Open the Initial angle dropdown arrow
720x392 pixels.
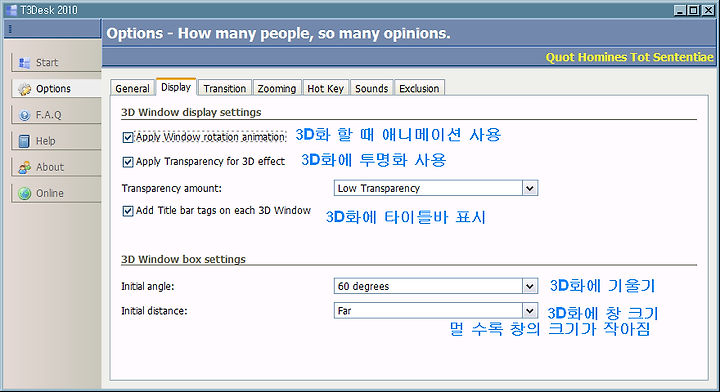(x=529, y=286)
